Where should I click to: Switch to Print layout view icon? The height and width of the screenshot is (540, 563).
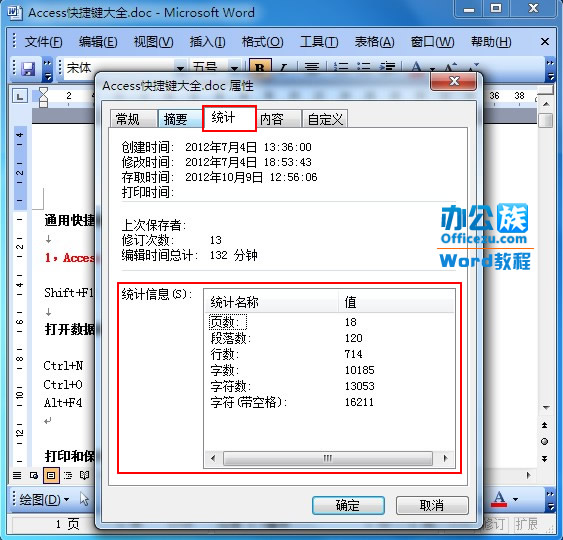51,476
